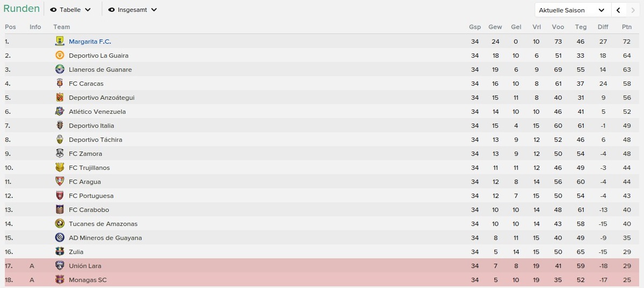Sort table by Diff column header

tap(603, 27)
